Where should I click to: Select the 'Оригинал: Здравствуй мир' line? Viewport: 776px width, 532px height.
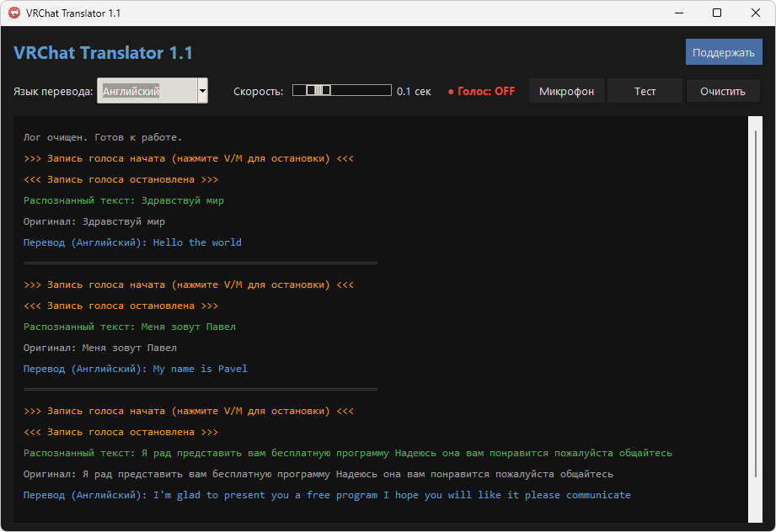tap(94, 222)
